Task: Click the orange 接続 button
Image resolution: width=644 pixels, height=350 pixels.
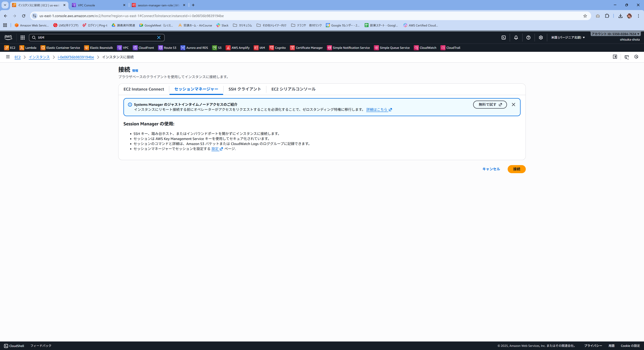Action: click(516, 169)
